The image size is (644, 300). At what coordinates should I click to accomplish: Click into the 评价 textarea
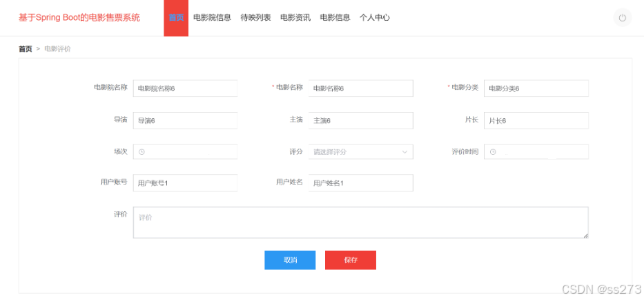[x=360, y=222]
